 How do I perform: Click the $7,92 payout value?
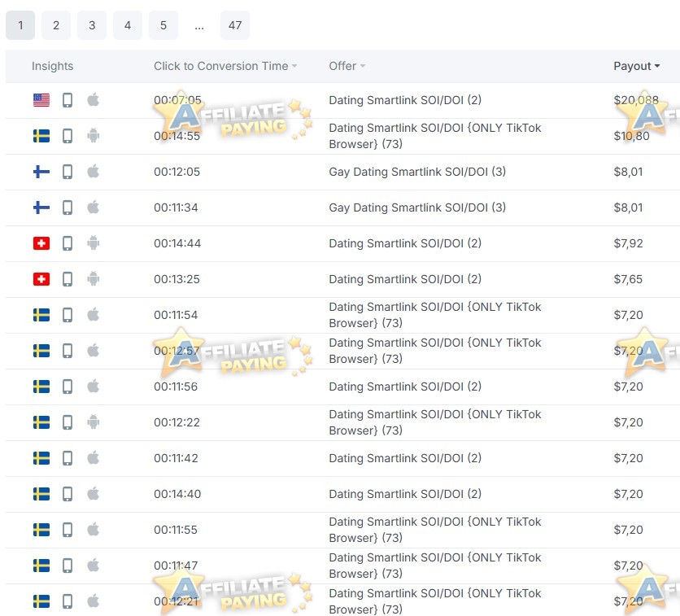(628, 243)
